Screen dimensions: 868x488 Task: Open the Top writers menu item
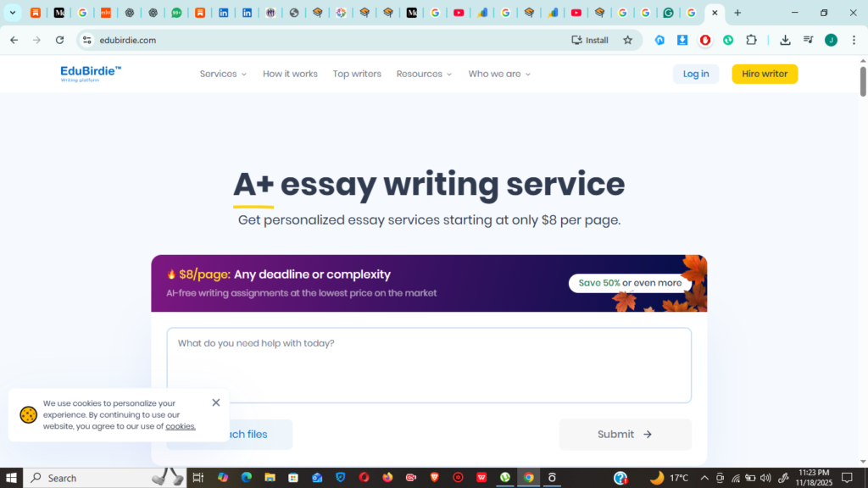[x=357, y=74]
